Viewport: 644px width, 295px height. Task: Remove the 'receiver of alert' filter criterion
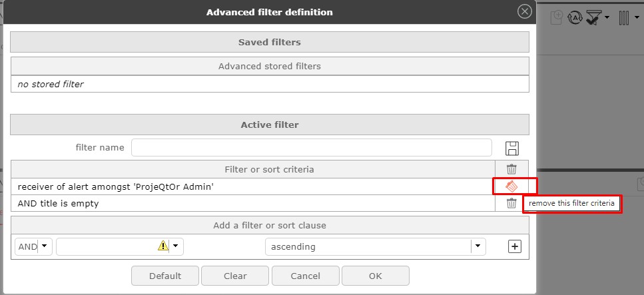click(x=511, y=186)
